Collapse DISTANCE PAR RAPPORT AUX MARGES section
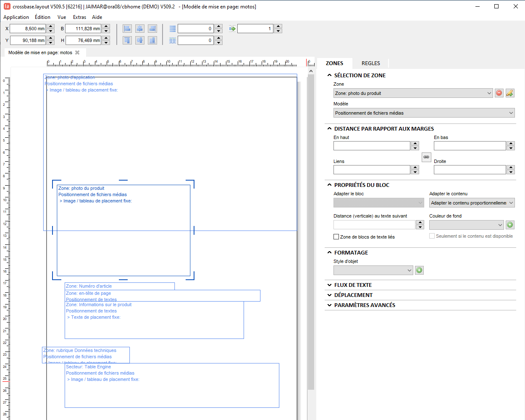Screen dimensions: 525x420 tap(330, 129)
